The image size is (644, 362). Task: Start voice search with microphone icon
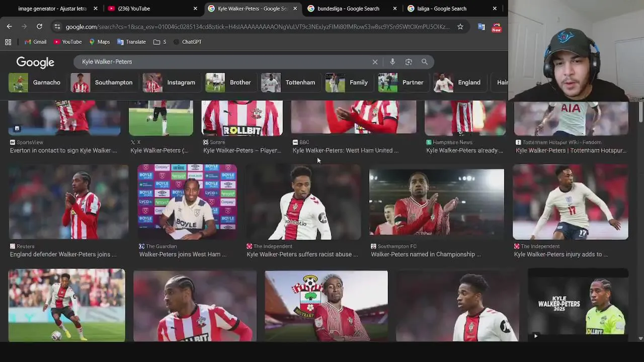(x=392, y=62)
